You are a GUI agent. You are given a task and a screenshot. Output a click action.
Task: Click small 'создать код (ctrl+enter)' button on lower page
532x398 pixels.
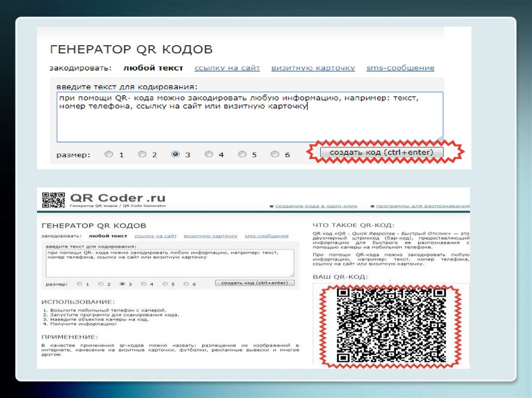pos(255,283)
